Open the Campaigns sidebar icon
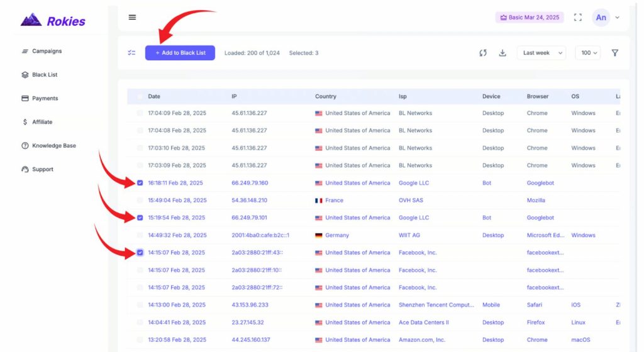 coord(25,52)
